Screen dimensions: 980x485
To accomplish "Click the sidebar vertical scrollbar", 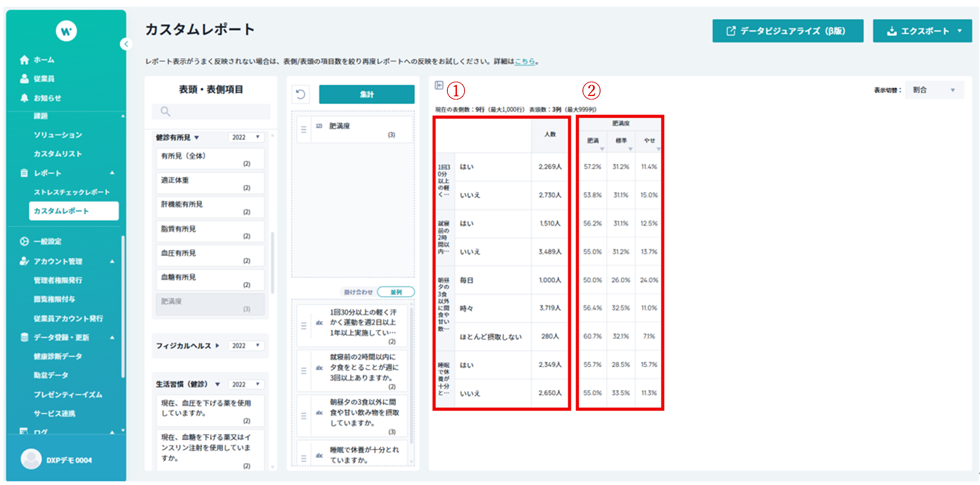I will [x=123, y=307].
